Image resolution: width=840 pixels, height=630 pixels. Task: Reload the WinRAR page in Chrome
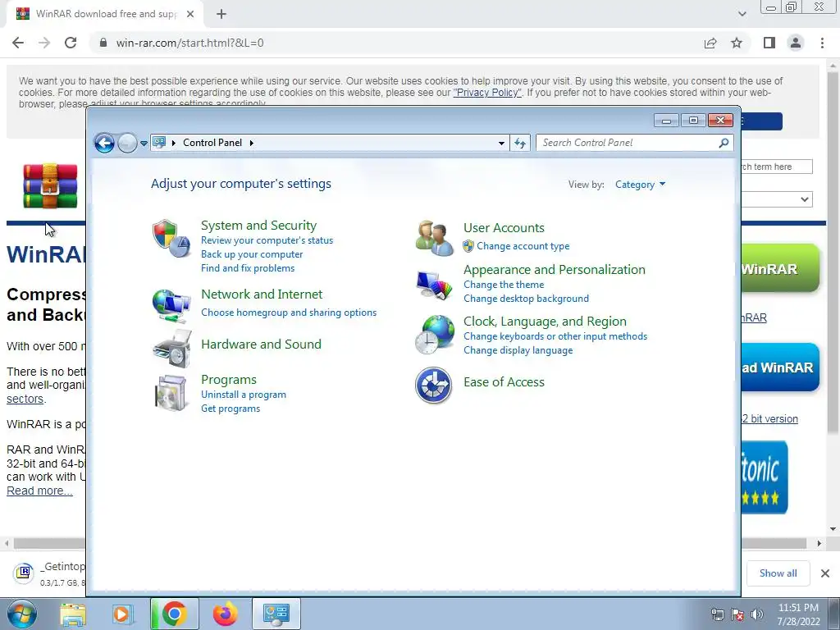point(71,43)
